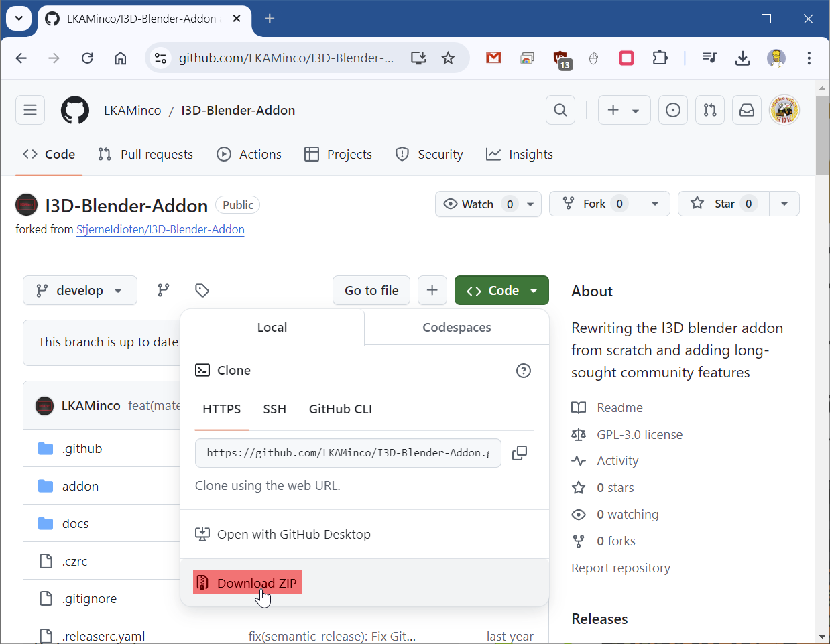The height and width of the screenshot is (644, 830).
Task: Open the notifications inbox icon
Action: [747, 110]
